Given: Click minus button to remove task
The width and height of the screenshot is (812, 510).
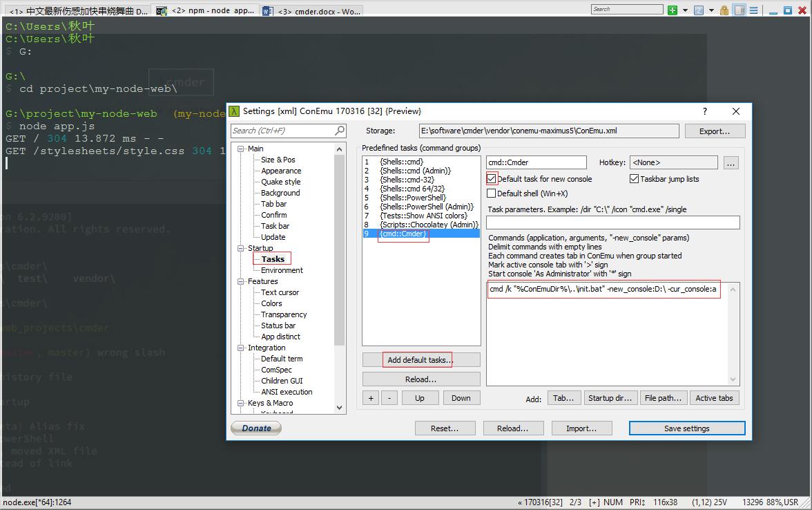Looking at the screenshot, I should click(389, 398).
